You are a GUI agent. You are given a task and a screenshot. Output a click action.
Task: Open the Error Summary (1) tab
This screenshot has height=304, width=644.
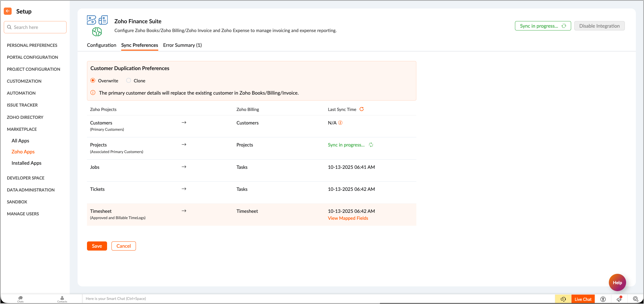[182, 45]
